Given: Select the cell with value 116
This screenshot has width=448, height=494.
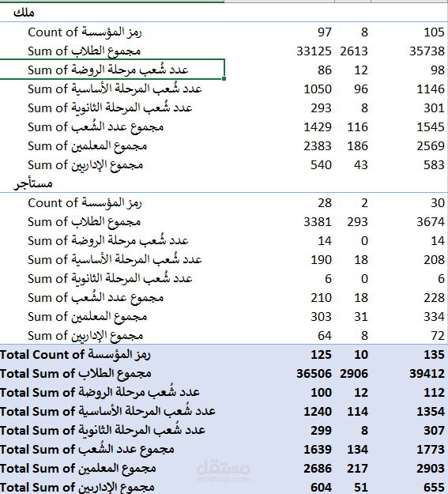Looking at the screenshot, I should point(357,127).
